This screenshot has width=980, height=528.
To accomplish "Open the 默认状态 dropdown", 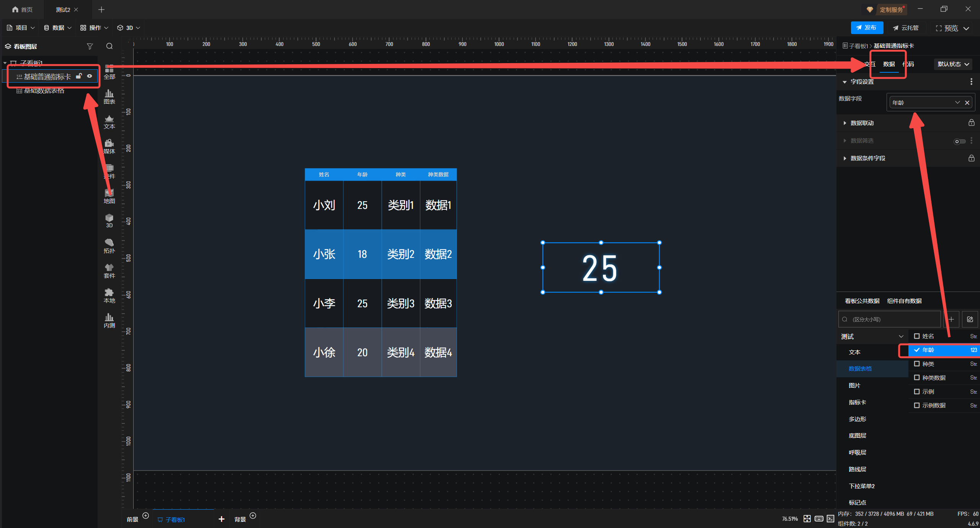I will click(953, 64).
